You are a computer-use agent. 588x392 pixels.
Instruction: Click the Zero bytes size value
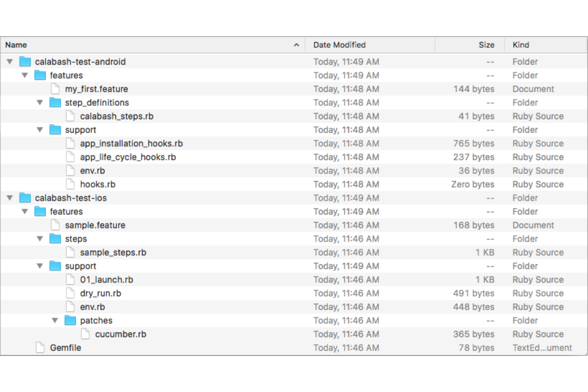click(x=473, y=184)
